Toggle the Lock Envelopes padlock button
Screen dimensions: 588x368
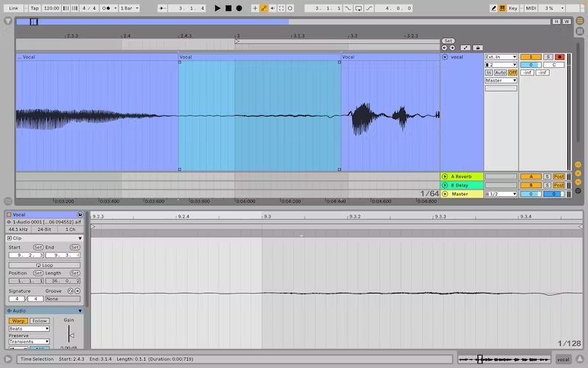tap(477, 48)
